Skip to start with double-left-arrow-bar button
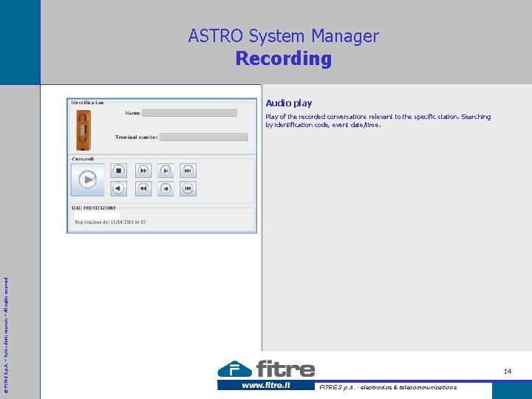This screenshot has width=532, height=399. 188,188
